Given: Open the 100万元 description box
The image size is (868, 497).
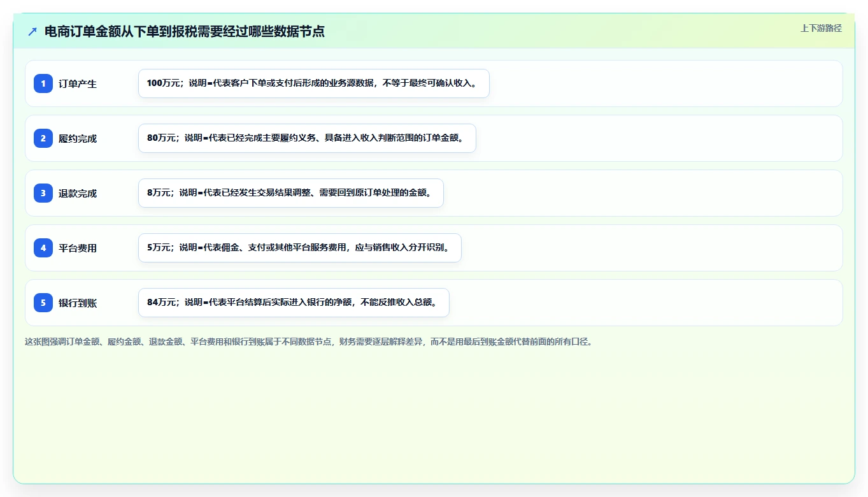Looking at the screenshot, I should tap(314, 83).
